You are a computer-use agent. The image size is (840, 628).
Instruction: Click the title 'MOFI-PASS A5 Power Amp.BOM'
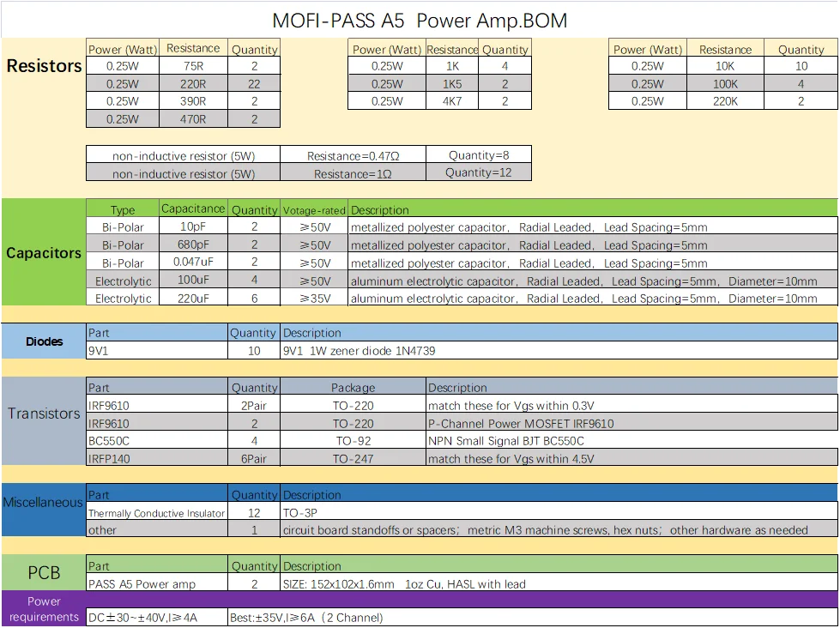click(x=420, y=21)
